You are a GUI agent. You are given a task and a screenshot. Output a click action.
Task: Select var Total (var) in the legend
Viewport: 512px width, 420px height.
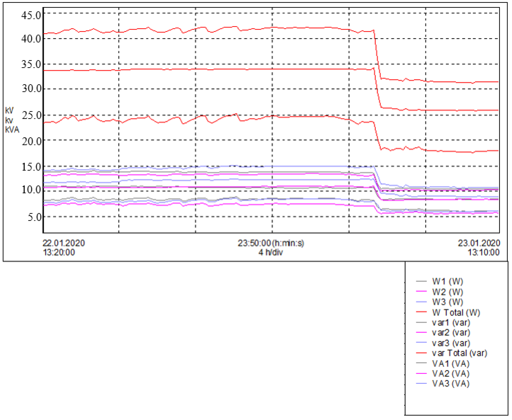point(459,353)
